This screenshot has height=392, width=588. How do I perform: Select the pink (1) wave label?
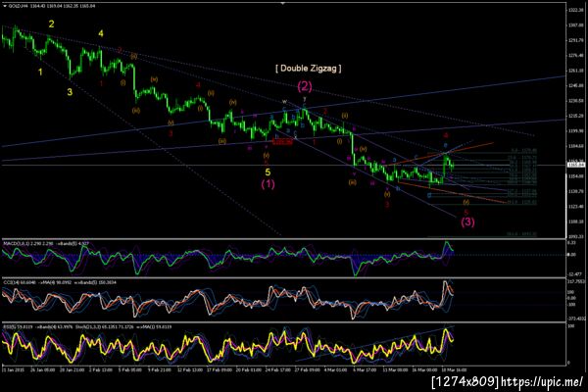click(x=268, y=184)
